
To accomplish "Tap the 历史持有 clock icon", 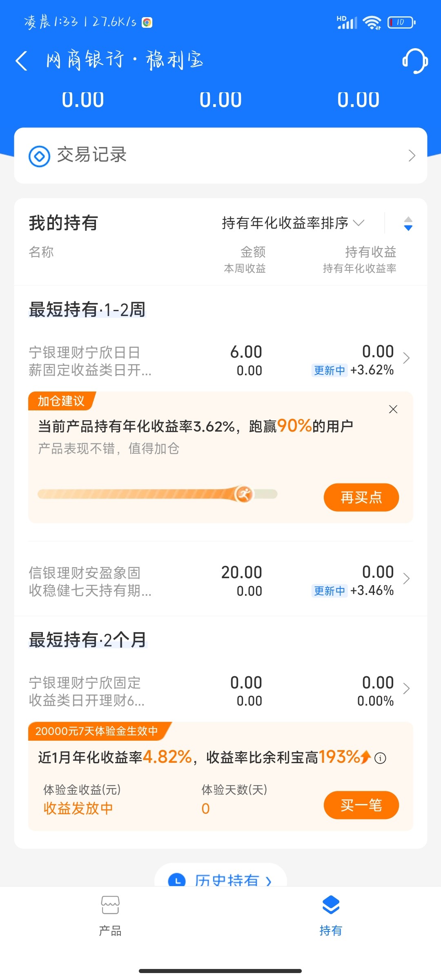I will (x=177, y=880).
